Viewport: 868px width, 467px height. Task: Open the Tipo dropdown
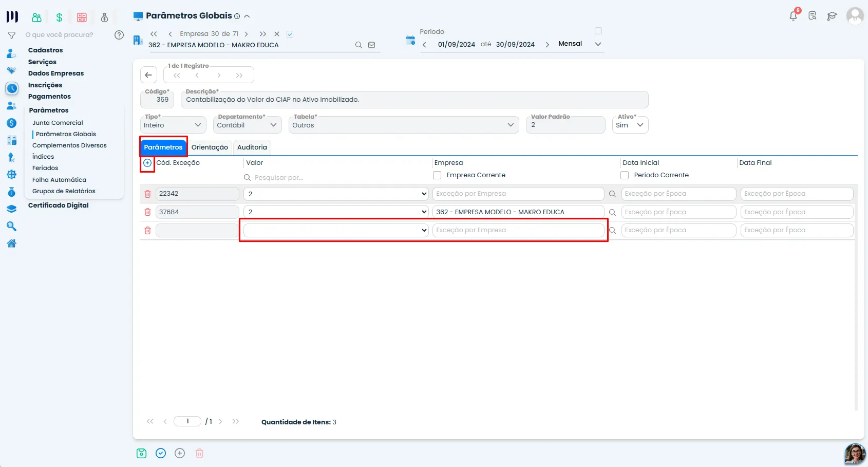pos(173,125)
